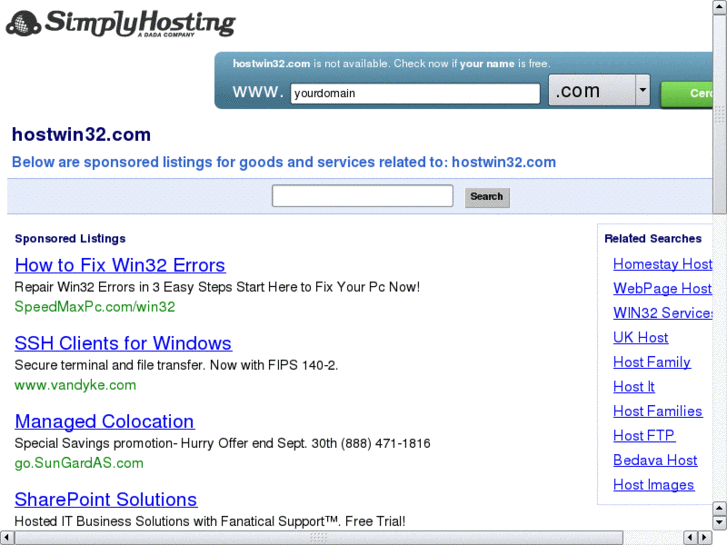Select Bedava Host related search
This screenshot has width=727, height=545.
point(655,461)
